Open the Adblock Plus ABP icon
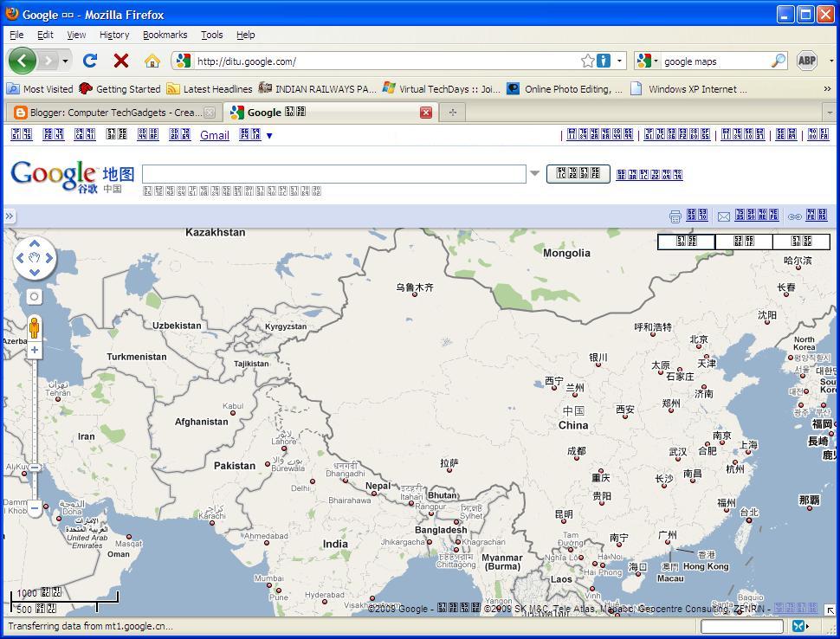This screenshot has width=840, height=639. [x=807, y=61]
